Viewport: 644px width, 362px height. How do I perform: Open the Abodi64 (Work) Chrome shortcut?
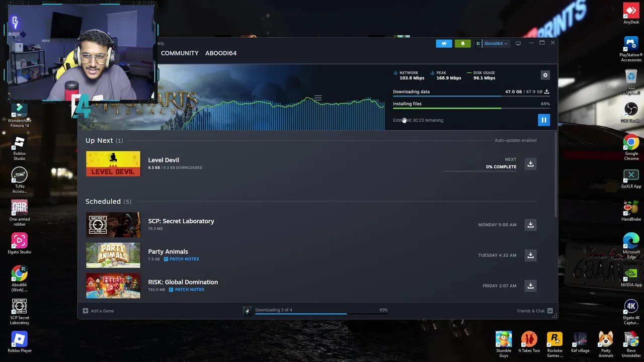(x=20, y=279)
